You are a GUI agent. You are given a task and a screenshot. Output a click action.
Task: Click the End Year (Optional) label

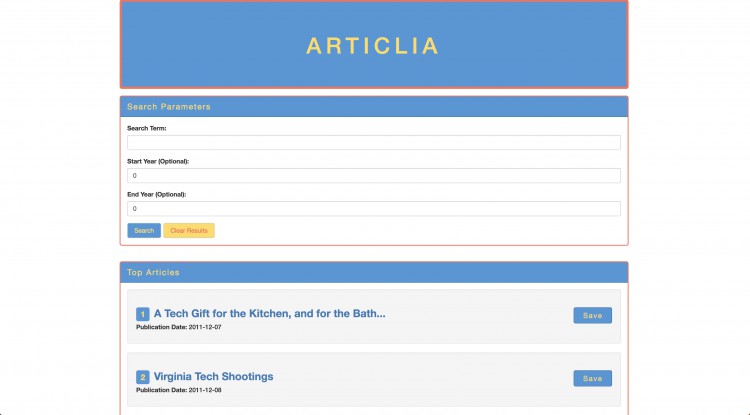coord(156,195)
